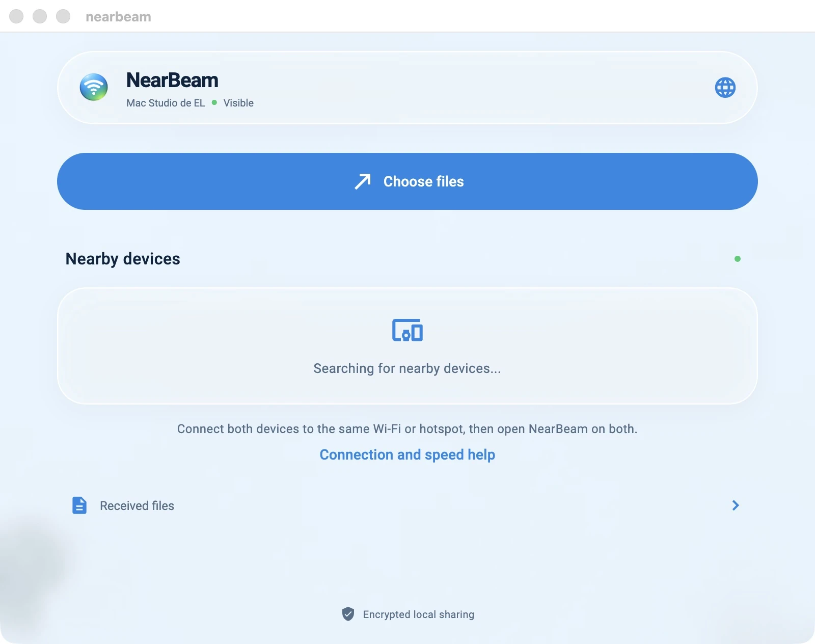Click the Received files document icon

(79, 505)
